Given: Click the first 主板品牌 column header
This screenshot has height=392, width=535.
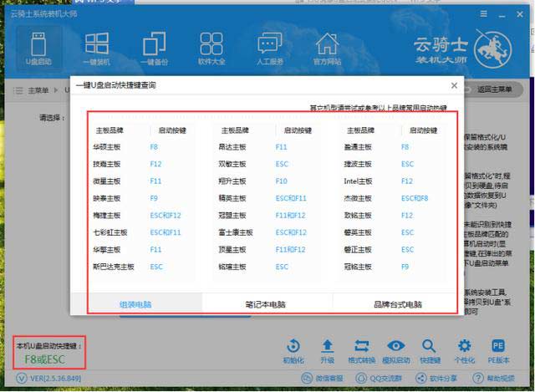Looking at the screenshot, I should 110,130.
